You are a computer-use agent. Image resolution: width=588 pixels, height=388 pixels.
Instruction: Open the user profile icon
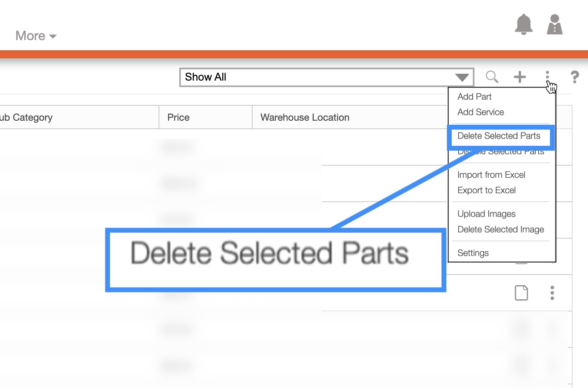[x=554, y=25]
